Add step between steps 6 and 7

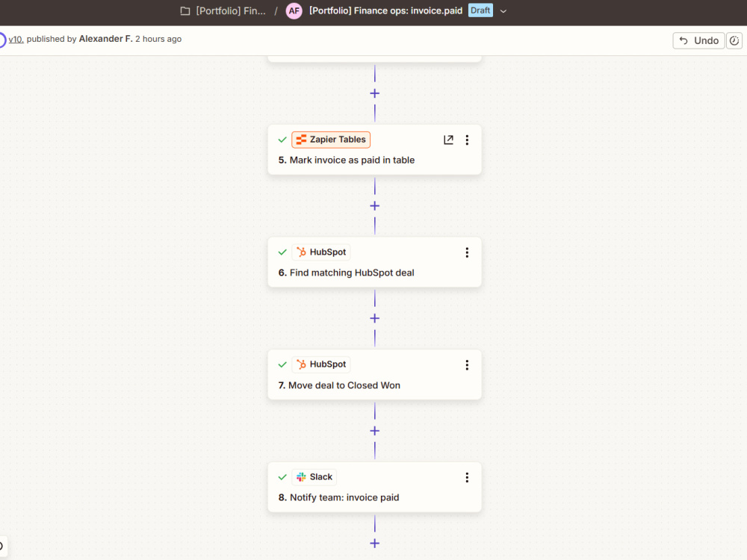pos(375,318)
